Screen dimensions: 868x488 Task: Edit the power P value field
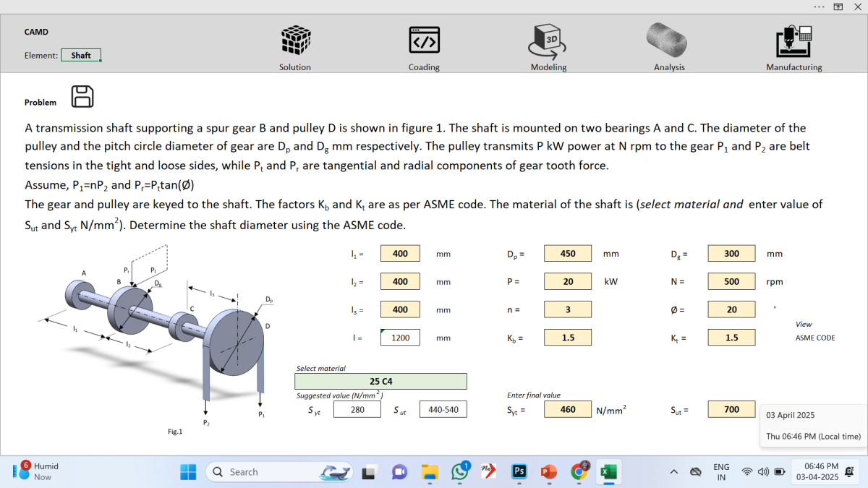(568, 282)
